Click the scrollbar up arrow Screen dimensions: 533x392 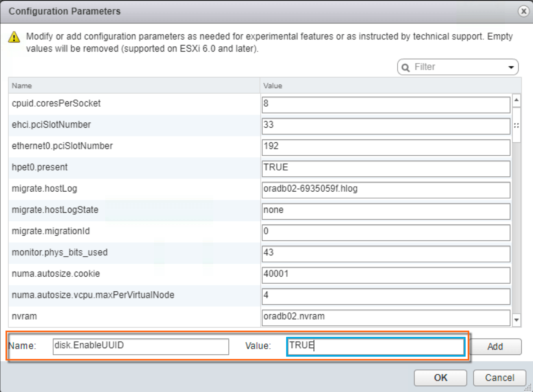tap(517, 99)
